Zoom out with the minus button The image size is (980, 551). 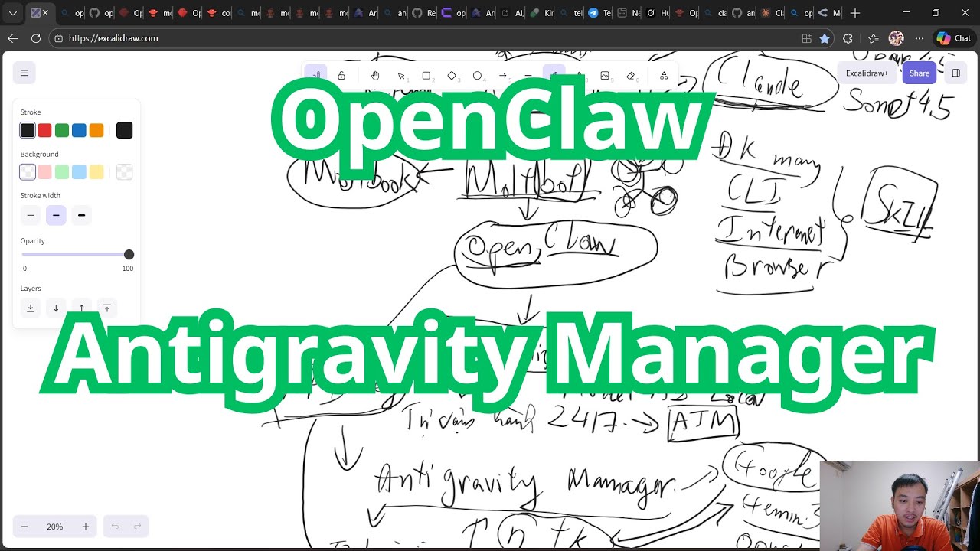[24, 527]
